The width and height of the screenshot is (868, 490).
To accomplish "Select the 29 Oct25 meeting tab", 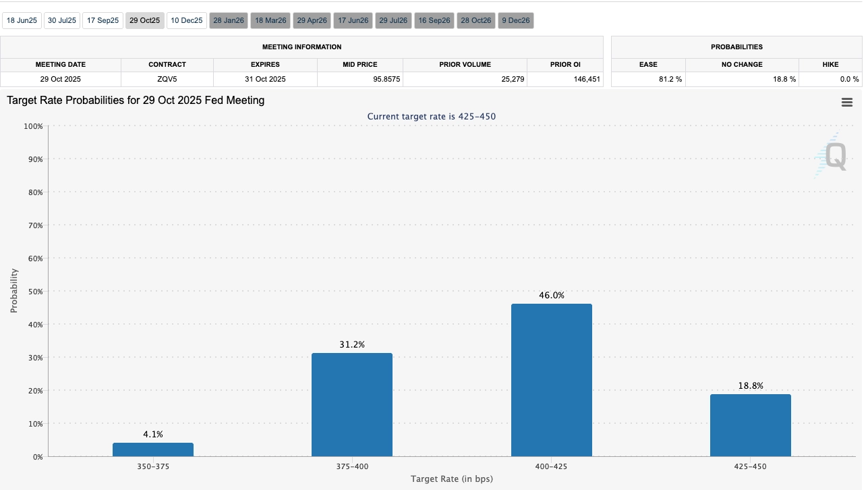I will point(144,21).
